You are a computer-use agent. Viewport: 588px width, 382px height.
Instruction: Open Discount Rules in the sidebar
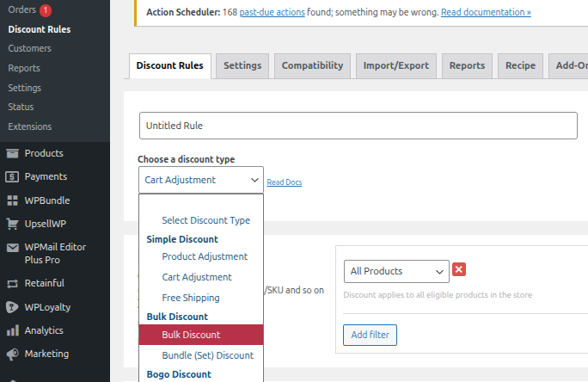40,29
